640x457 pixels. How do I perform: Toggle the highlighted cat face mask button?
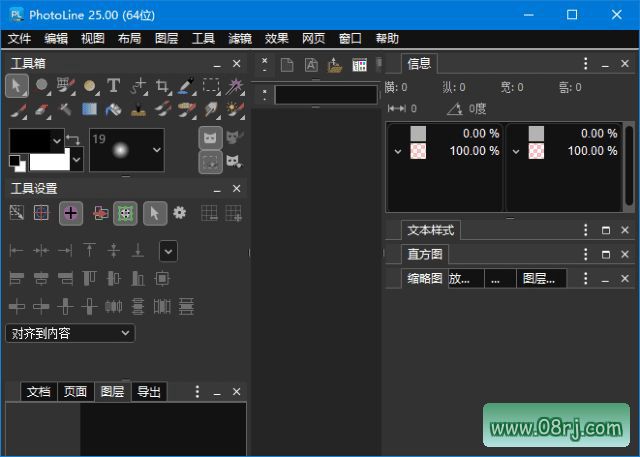click(x=211, y=138)
